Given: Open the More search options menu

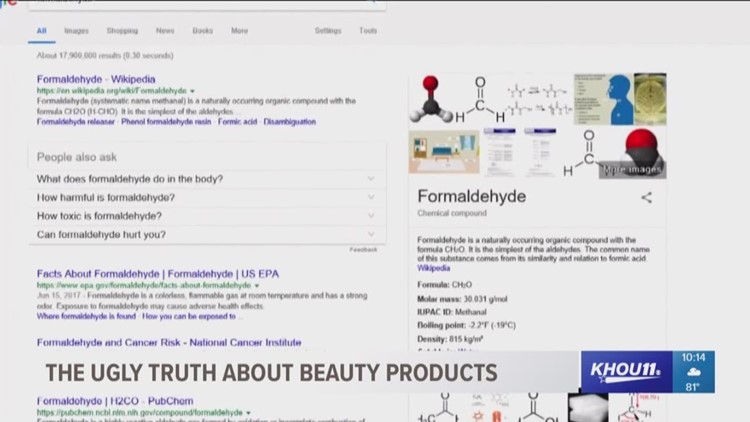Looking at the screenshot, I should coord(240,31).
